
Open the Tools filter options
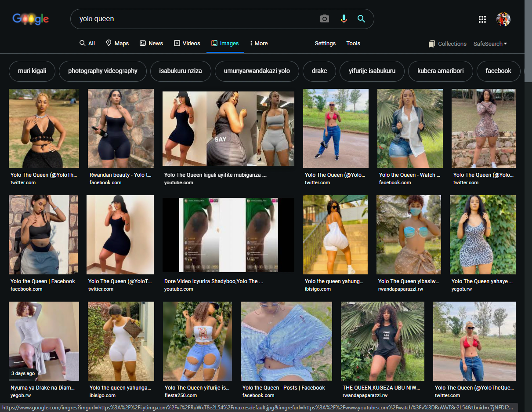353,43
